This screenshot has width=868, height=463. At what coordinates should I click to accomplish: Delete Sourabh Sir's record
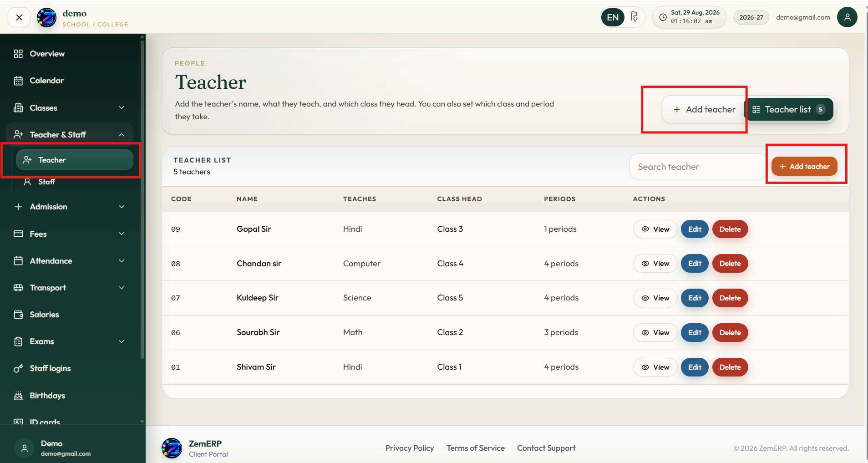(730, 333)
